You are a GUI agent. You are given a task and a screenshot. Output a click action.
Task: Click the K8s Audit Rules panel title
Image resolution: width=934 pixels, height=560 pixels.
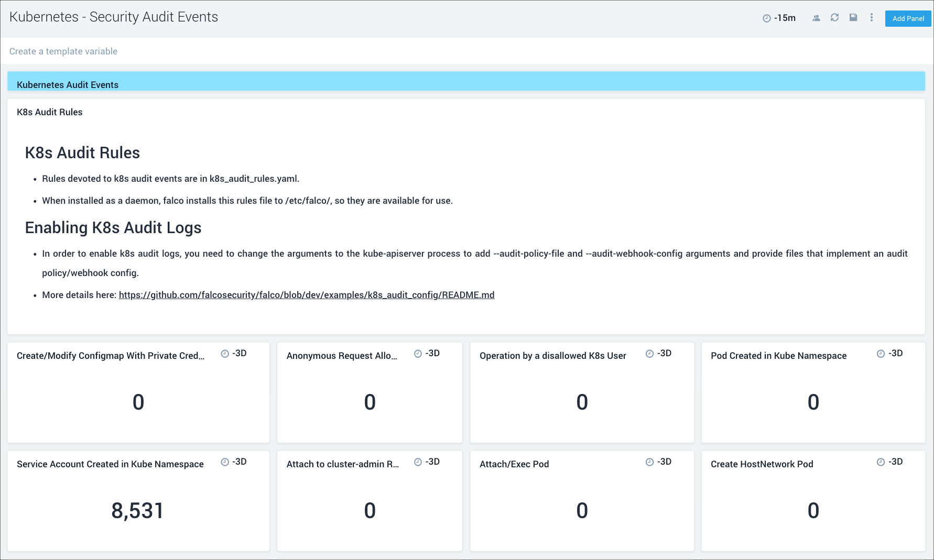50,112
